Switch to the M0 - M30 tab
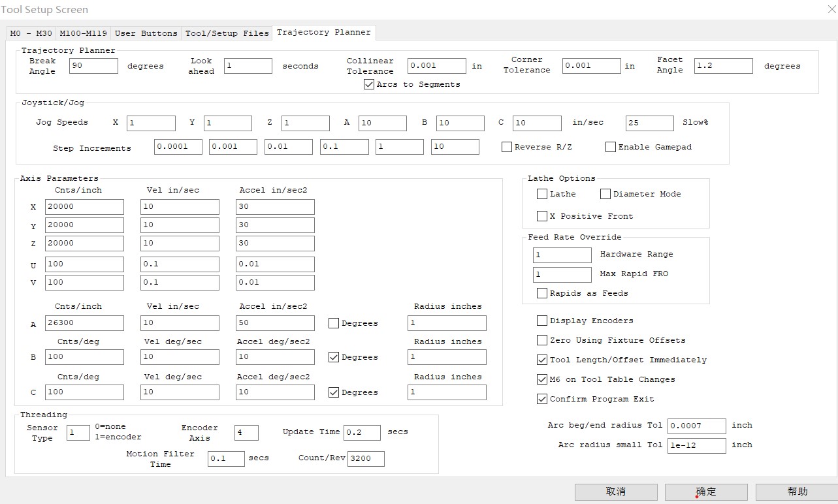The image size is (838, 504). point(31,33)
